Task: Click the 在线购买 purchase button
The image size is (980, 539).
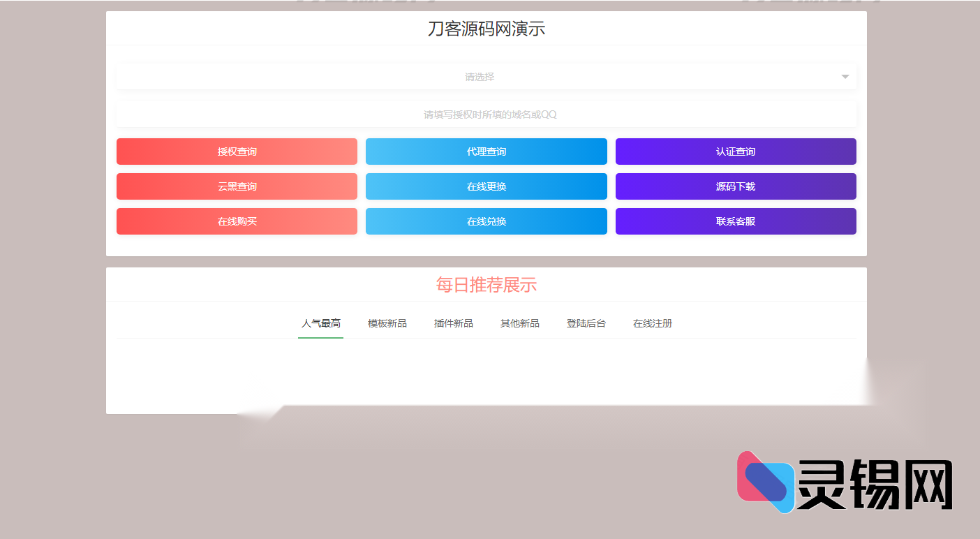Action: point(236,221)
